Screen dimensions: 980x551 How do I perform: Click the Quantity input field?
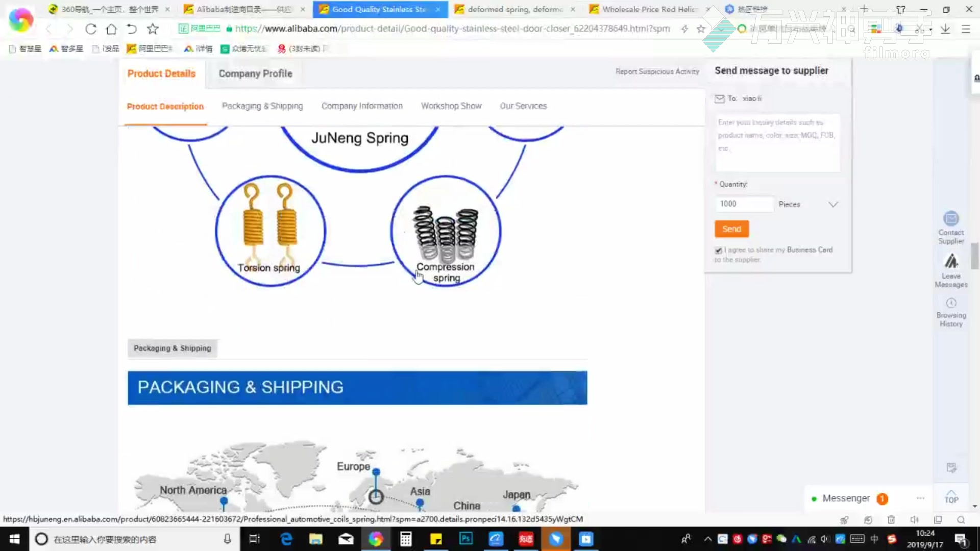[x=744, y=204]
